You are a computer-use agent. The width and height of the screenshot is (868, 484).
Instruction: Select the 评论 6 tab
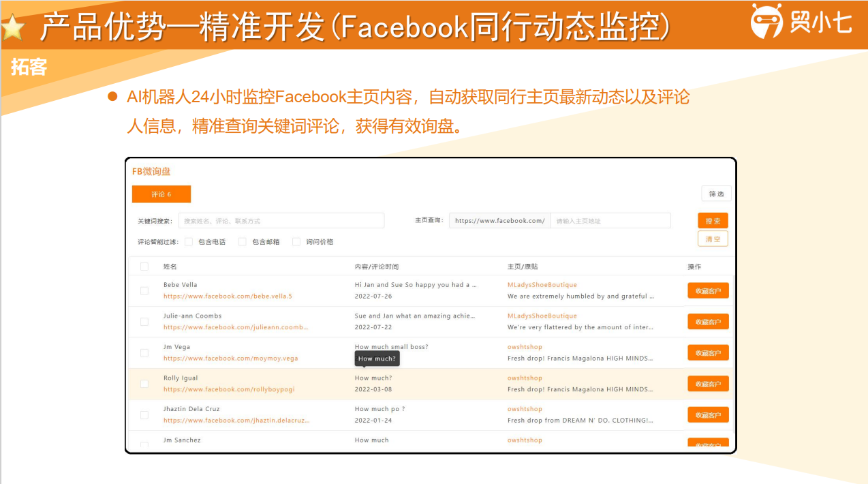[x=161, y=194]
